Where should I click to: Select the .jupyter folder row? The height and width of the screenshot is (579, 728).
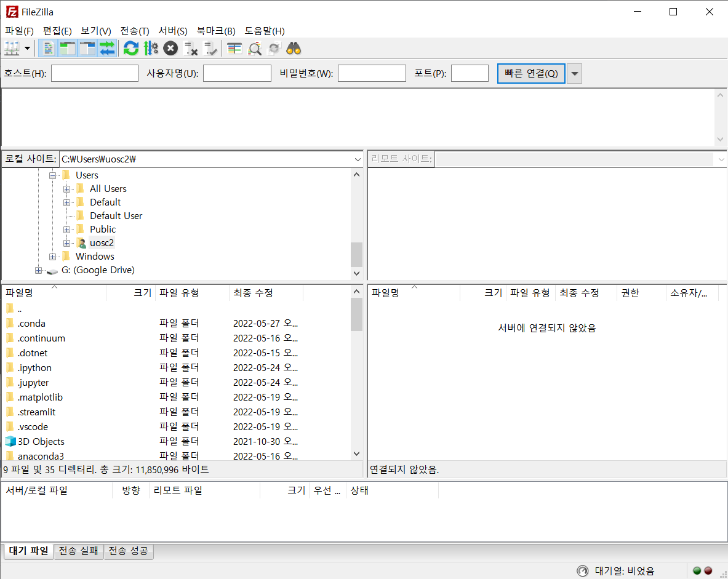point(177,383)
